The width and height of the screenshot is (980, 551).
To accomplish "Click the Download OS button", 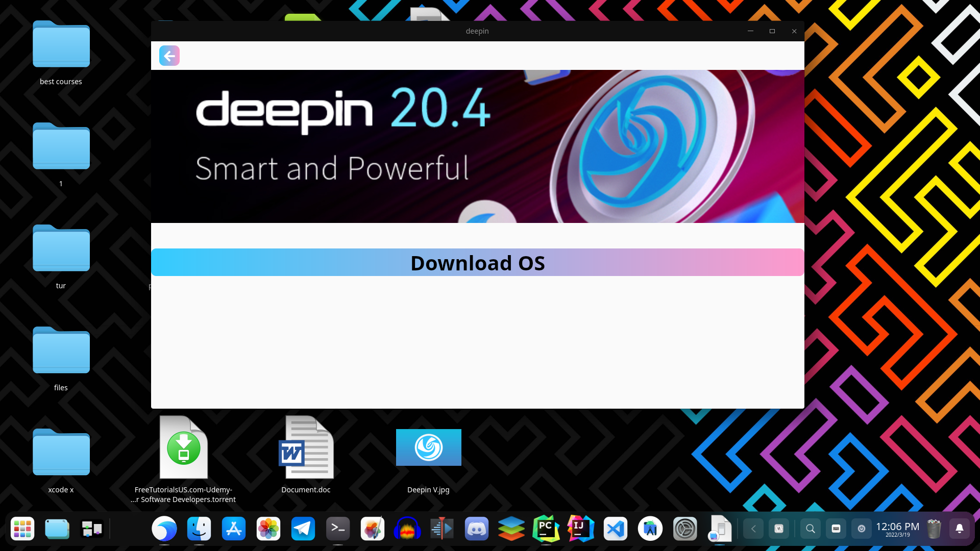I will point(477,263).
